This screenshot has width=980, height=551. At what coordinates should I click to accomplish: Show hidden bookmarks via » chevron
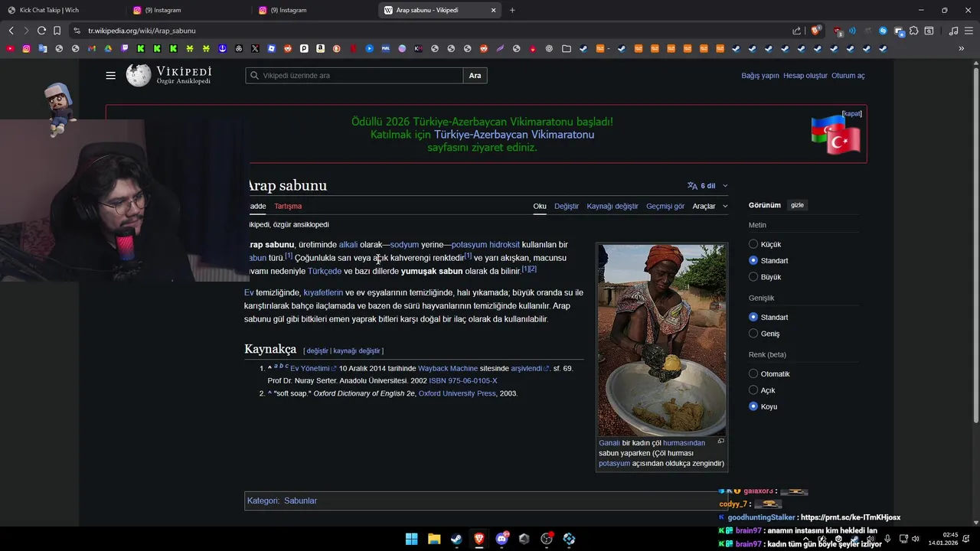(x=961, y=48)
